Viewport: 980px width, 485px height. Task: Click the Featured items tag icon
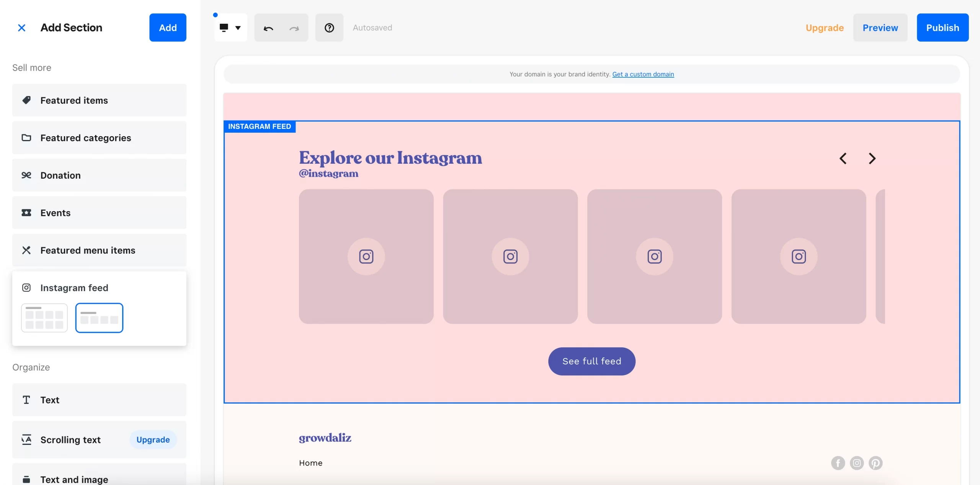(26, 100)
